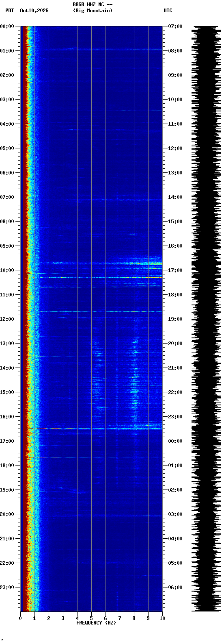
Task: Click the UTC '20:00' time label on the right axis
Action: (175, 344)
